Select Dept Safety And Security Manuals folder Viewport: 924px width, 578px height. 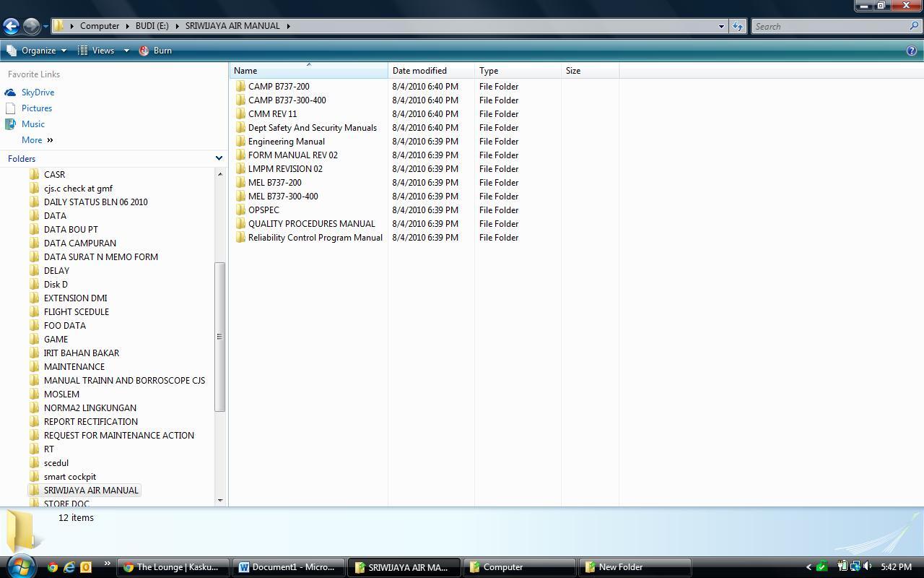point(312,128)
